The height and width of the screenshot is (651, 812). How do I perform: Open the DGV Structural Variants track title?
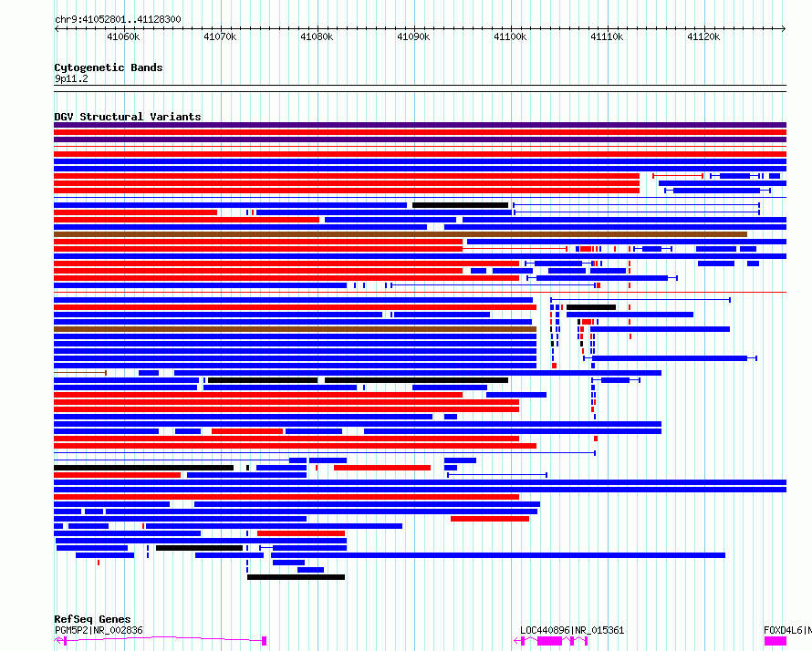click(128, 117)
